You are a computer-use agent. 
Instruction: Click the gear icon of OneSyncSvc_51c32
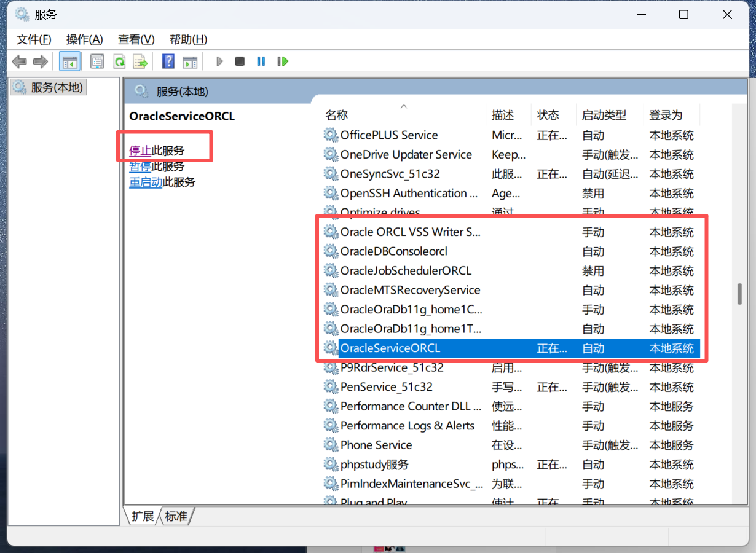(331, 174)
